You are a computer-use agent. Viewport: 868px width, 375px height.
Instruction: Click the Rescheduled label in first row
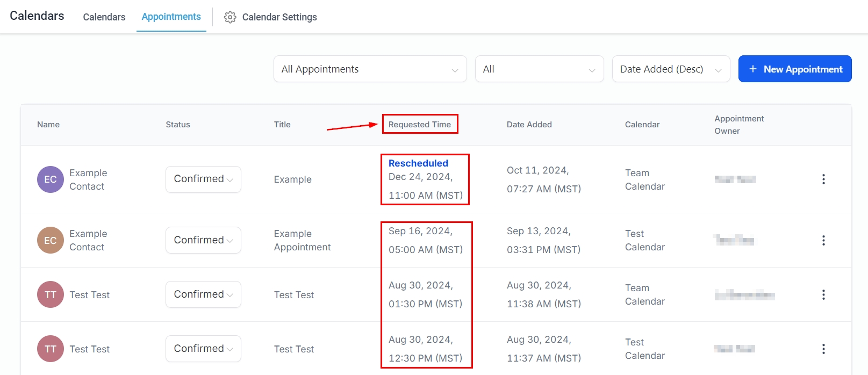point(418,163)
